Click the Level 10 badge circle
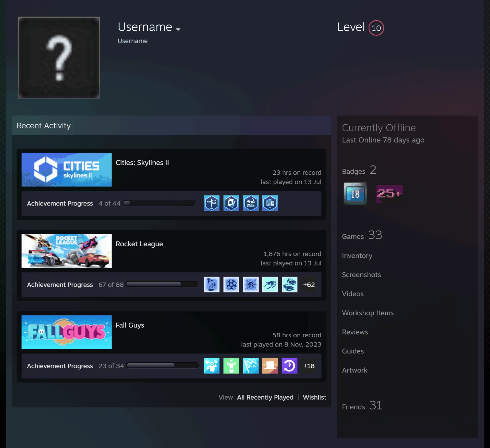 (376, 28)
